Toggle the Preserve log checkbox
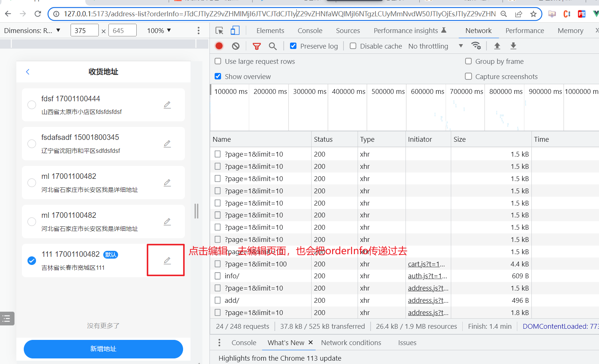This screenshot has height=364, width=599. tap(293, 46)
